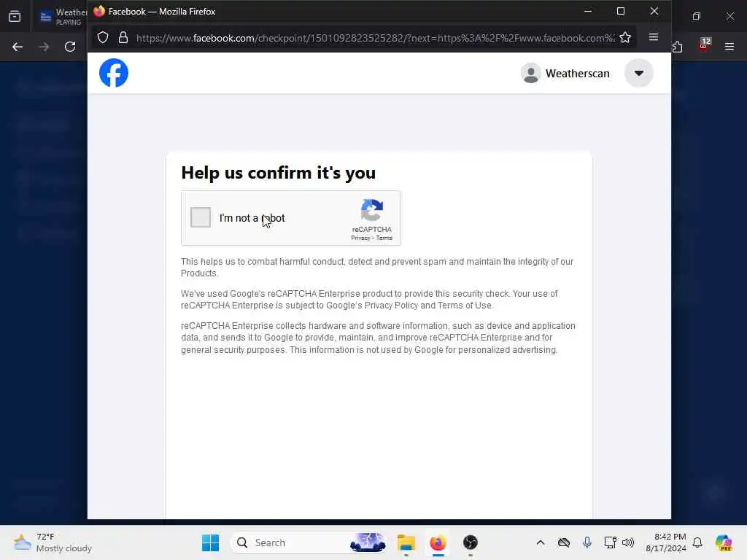Open the notifications bell icon

pos(697,542)
